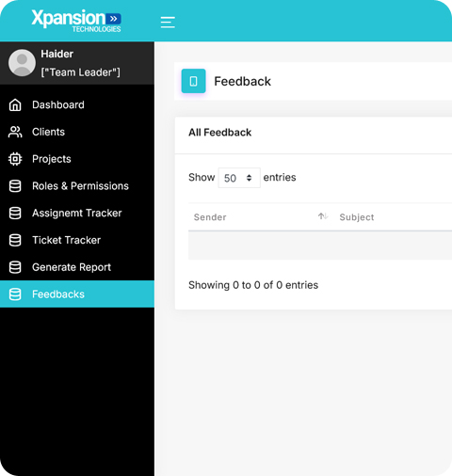This screenshot has height=476, width=452.
Task: Click Haider's profile avatar
Action: coord(22,63)
